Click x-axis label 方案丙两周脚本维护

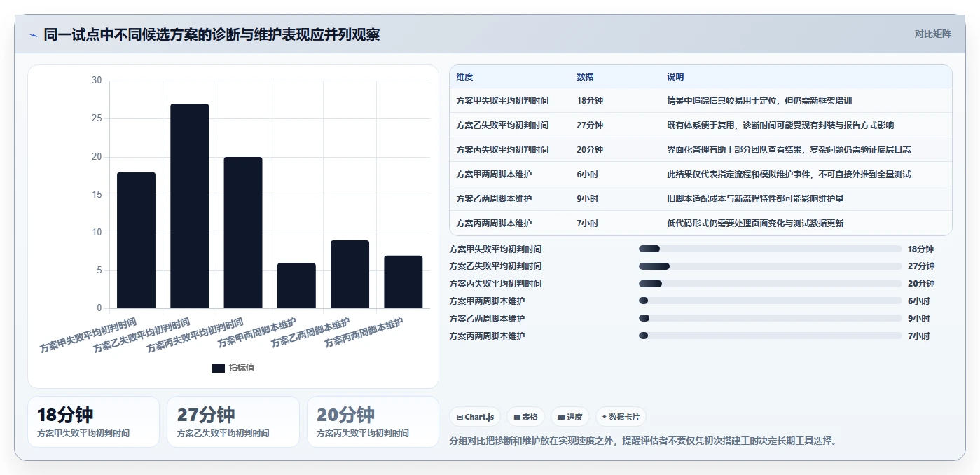pos(364,333)
